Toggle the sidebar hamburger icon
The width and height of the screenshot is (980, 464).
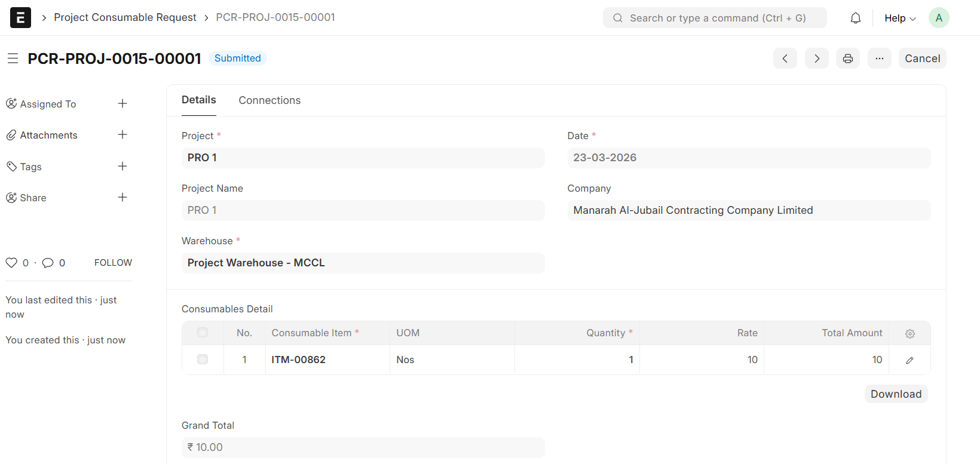coord(13,59)
